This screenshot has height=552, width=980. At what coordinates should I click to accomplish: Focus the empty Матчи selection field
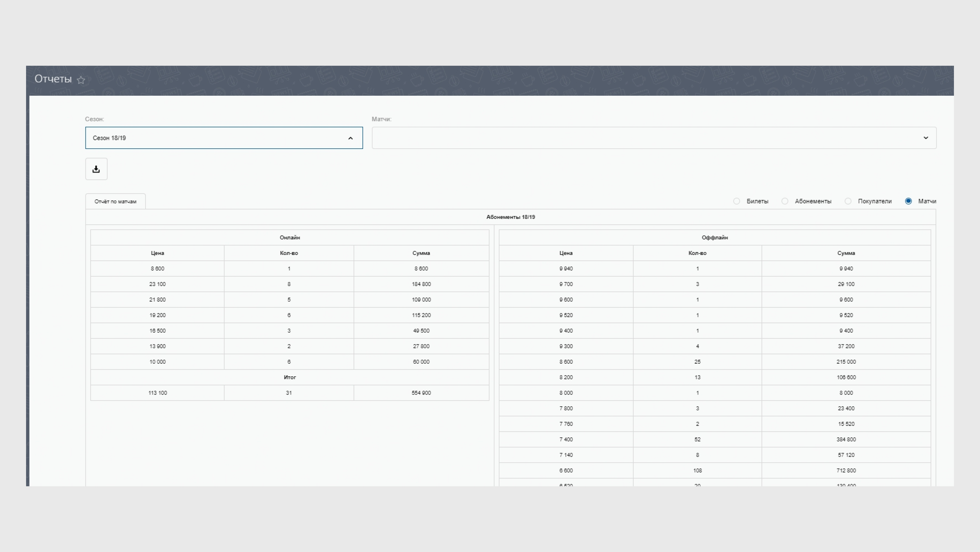(x=654, y=138)
